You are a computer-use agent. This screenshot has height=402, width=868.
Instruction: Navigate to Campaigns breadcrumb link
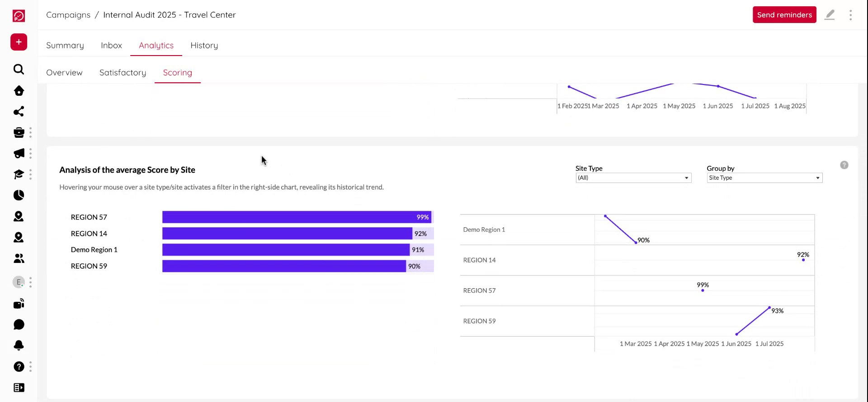pyautogui.click(x=68, y=15)
